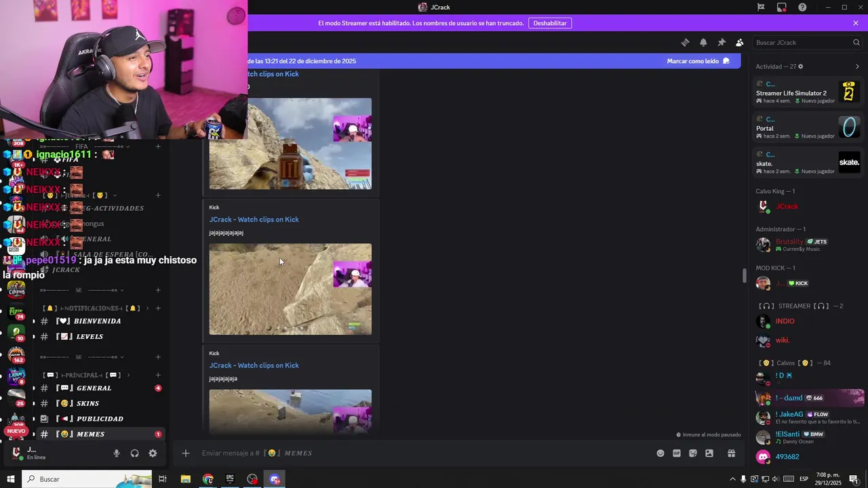Image resolution: width=868 pixels, height=488 pixels.
Task: Open Streamer Life Simulator 2 activity card
Action: 808,91
